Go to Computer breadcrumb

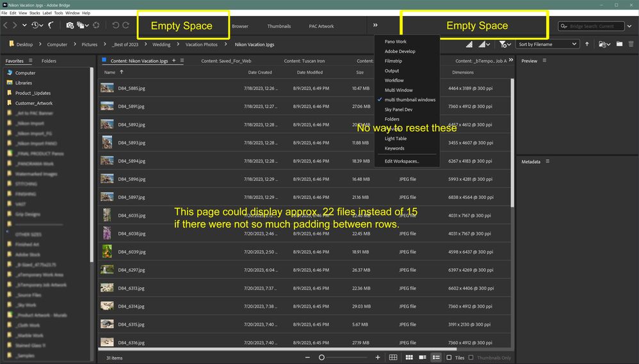[57, 44]
